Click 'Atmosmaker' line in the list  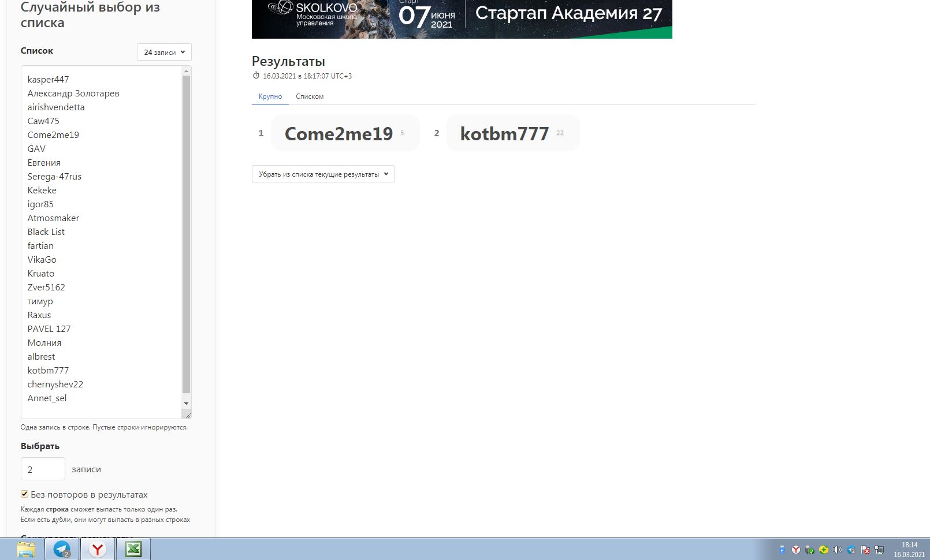53,218
